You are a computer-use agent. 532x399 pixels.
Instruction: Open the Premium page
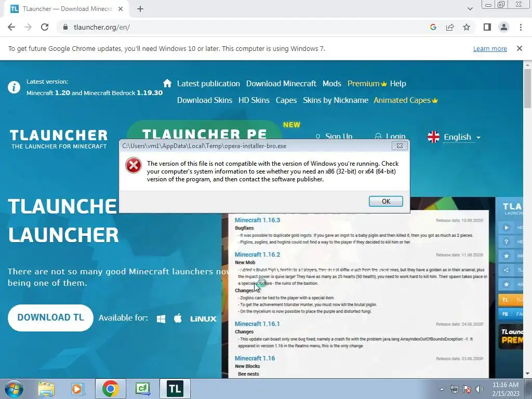(367, 84)
